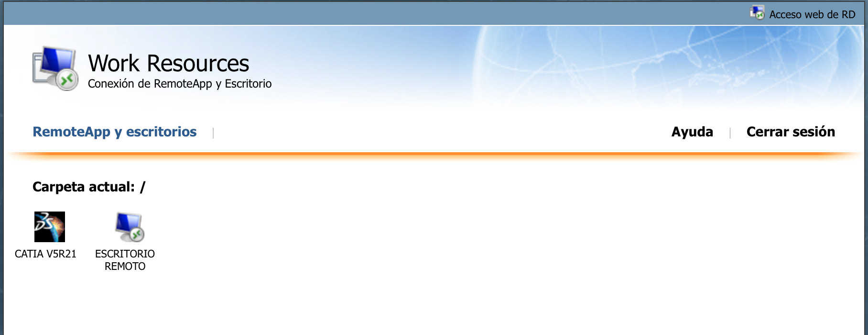Image resolution: width=868 pixels, height=335 pixels.
Task: Open the ESCRITORIO REMOTO desktop icon
Action: click(130, 227)
